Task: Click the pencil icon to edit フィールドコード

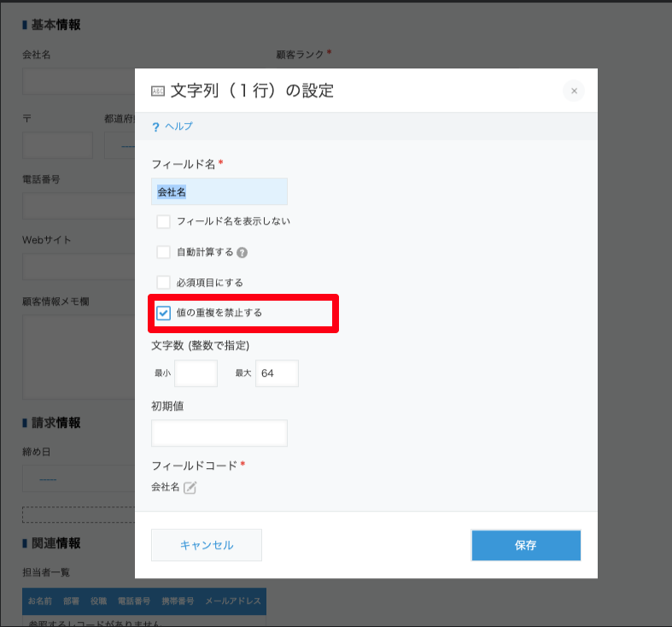Action: (x=190, y=488)
